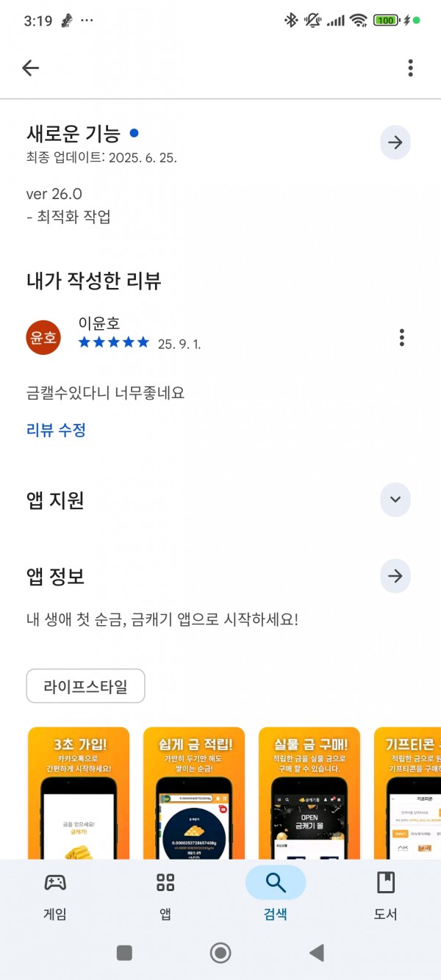Tap the five-star rating on the review

[113, 342]
